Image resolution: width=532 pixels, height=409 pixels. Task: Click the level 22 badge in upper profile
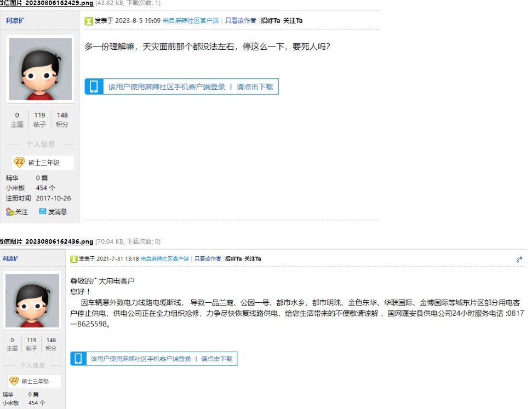(19, 162)
